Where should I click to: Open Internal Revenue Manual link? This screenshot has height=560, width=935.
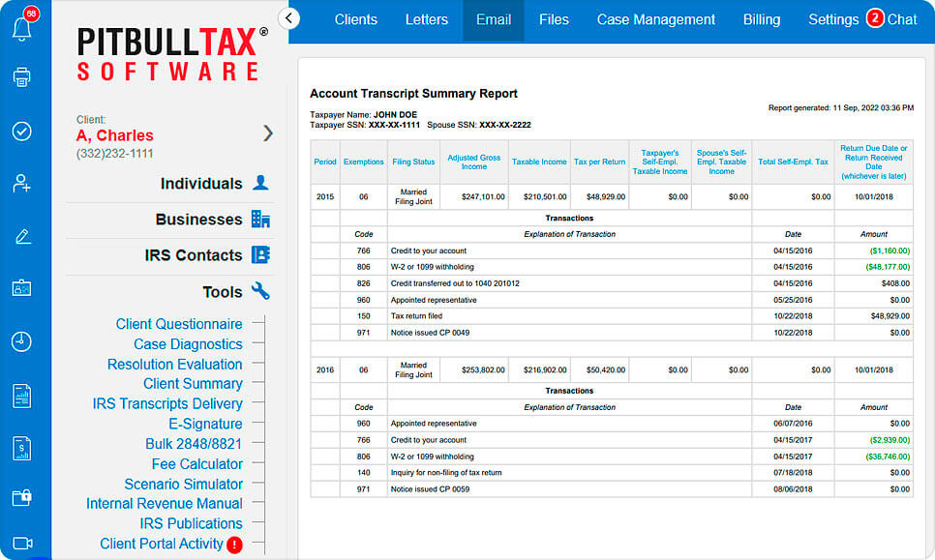(x=164, y=504)
